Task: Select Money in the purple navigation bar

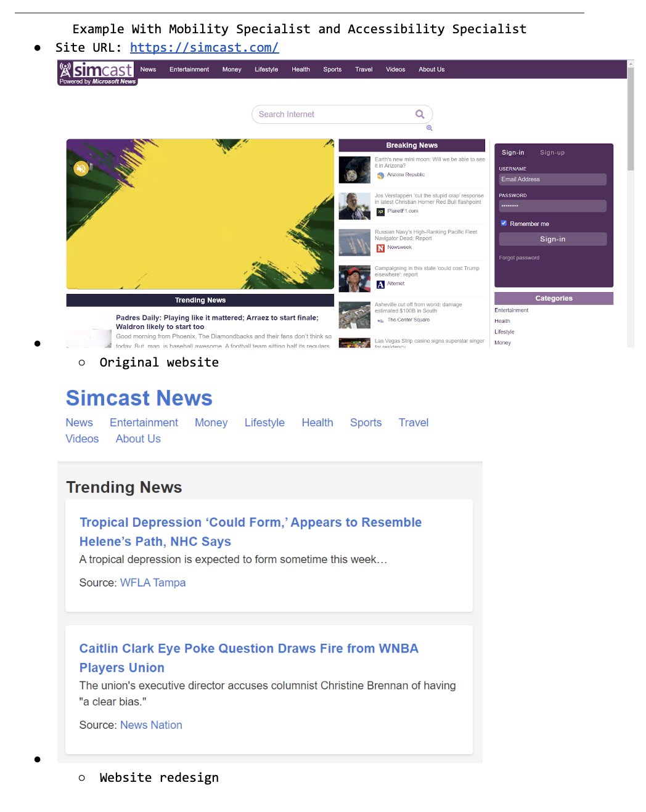Action: 232,70
